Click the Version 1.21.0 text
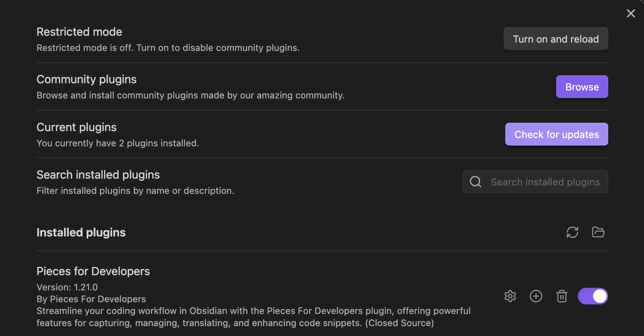 click(x=67, y=287)
